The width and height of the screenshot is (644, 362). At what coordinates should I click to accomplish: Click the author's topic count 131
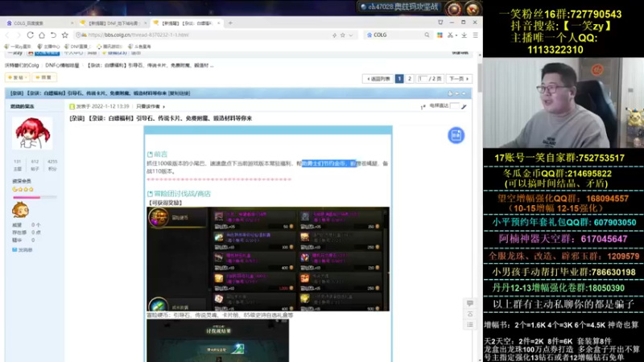(17, 162)
